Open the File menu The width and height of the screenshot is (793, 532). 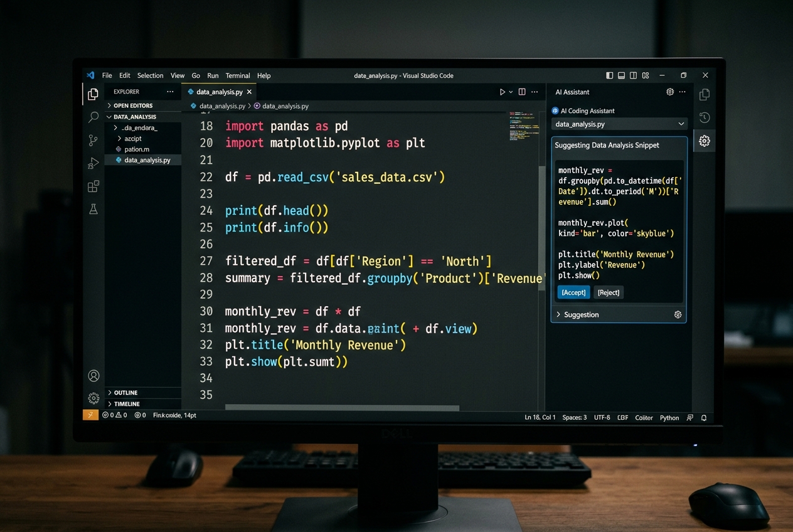click(107, 75)
